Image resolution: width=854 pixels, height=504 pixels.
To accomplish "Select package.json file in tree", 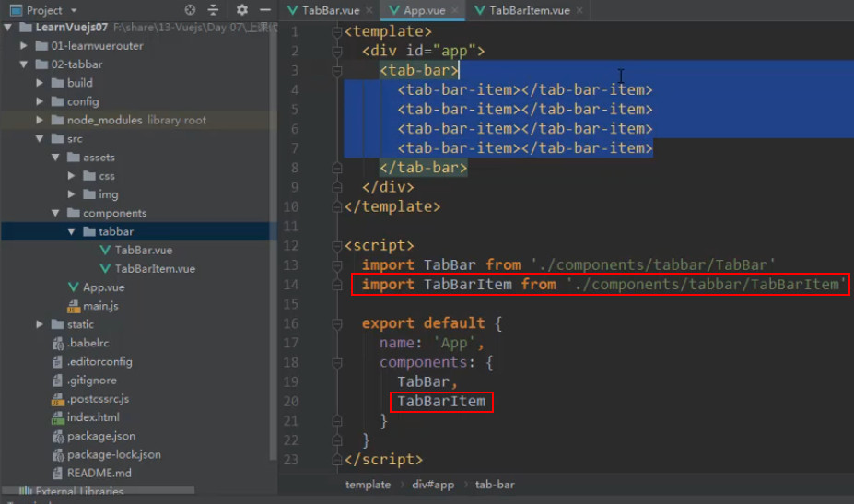I will (x=101, y=436).
